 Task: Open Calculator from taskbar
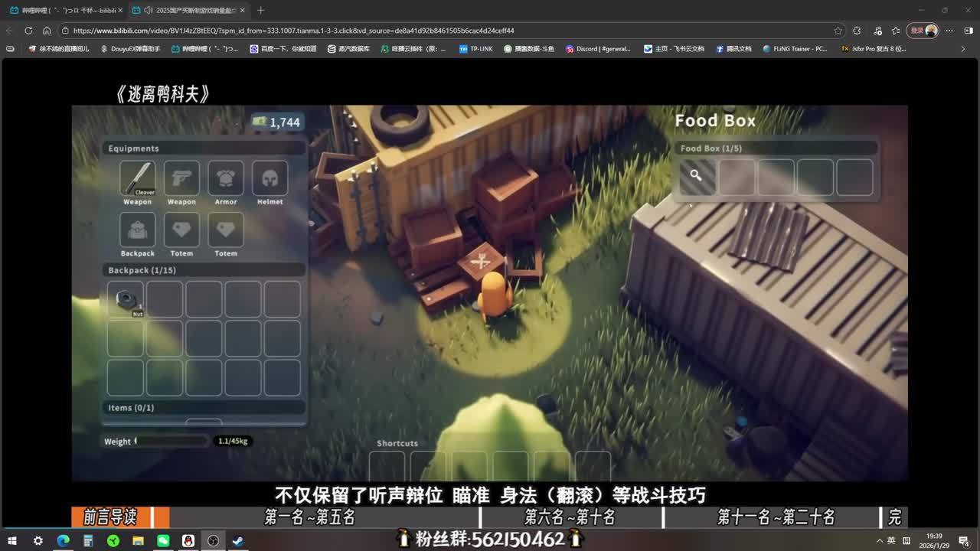pyautogui.click(x=88, y=540)
